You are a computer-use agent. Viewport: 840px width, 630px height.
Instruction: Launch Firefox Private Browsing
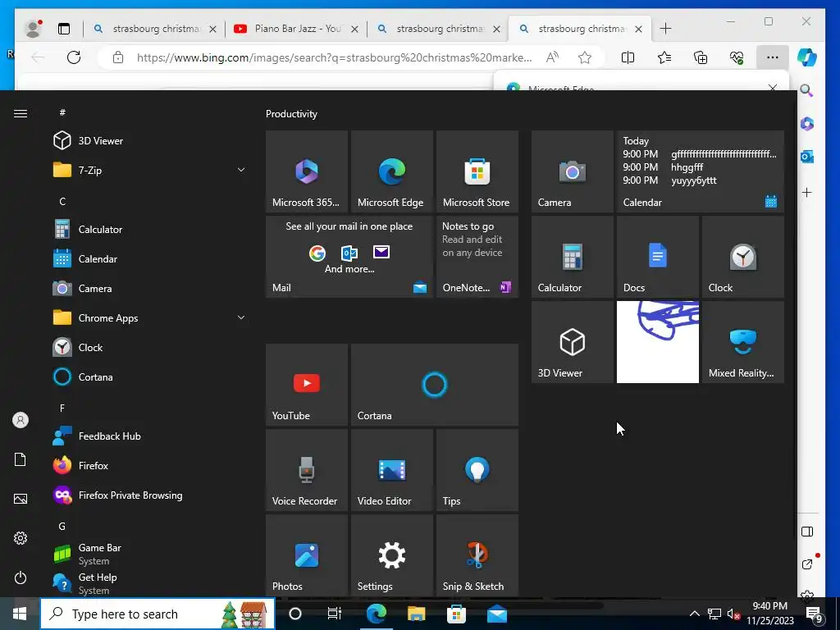pyautogui.click(x=149, y=495)
